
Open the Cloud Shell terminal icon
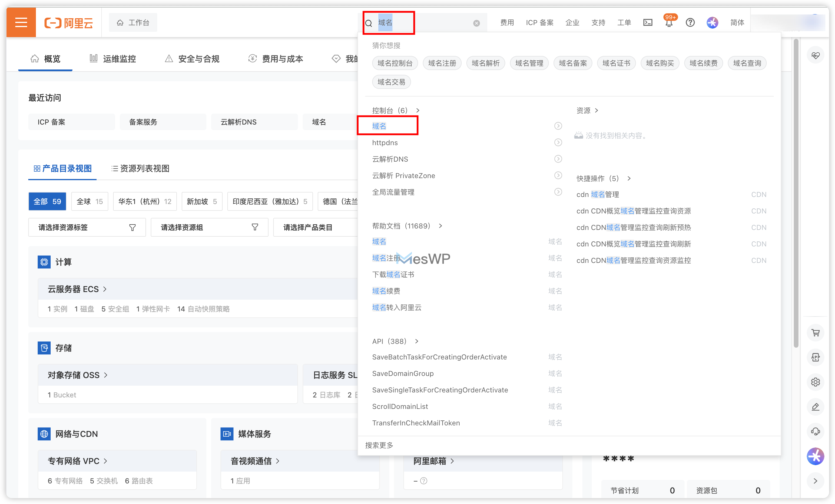[x=648, y=22]
